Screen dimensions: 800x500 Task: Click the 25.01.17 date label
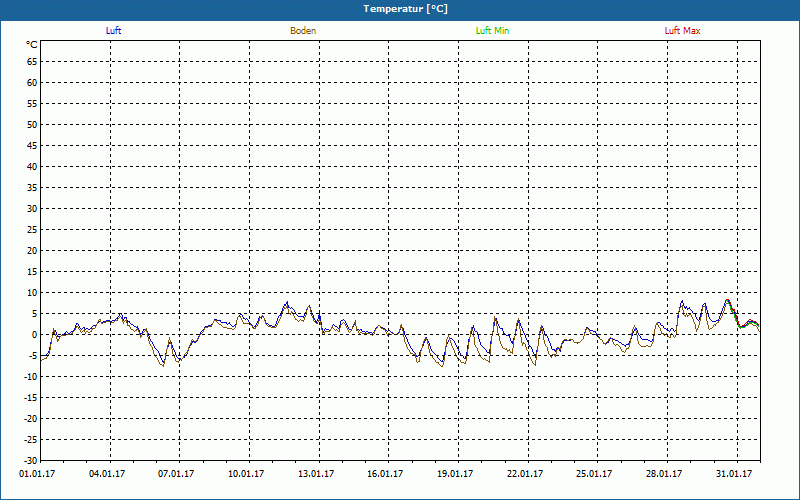point(594,474)
